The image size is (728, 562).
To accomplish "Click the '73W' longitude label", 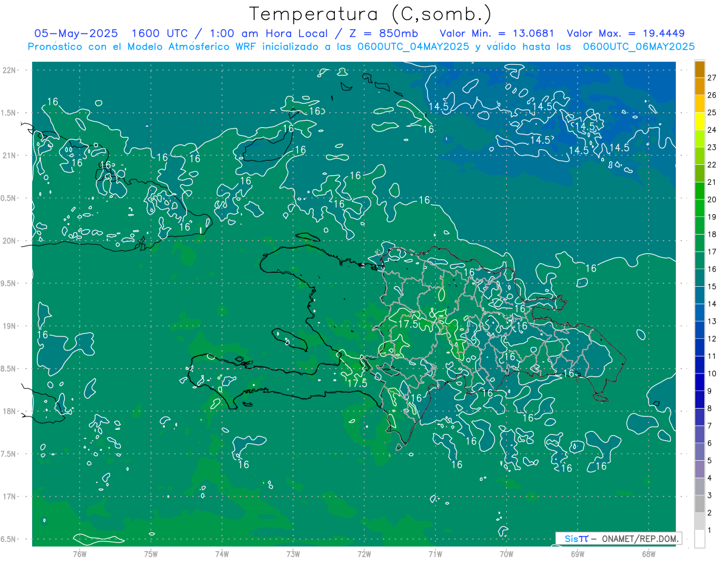I will pos(293,554).
